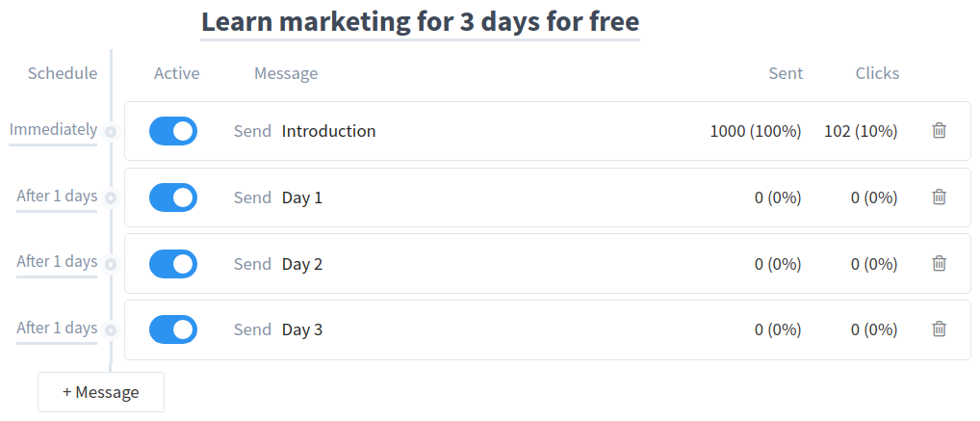Toggle the Day 1 active switch

click(x=173, y=197)
